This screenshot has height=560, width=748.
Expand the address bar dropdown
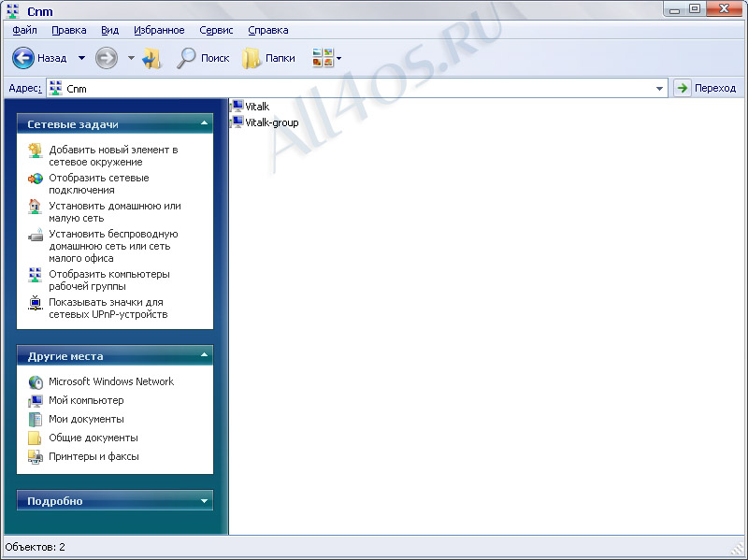click(659, 88)
